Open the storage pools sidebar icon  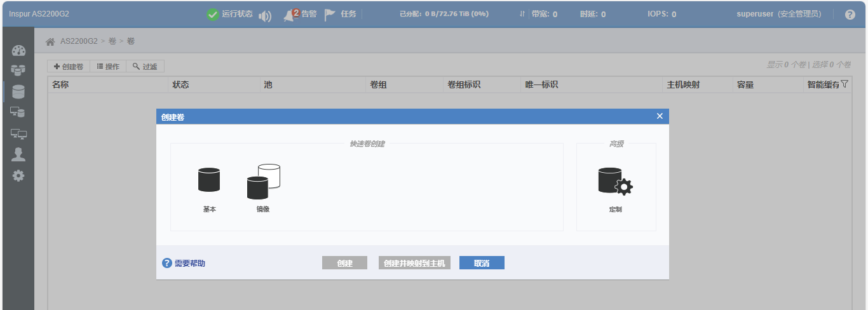pos(18,70)
